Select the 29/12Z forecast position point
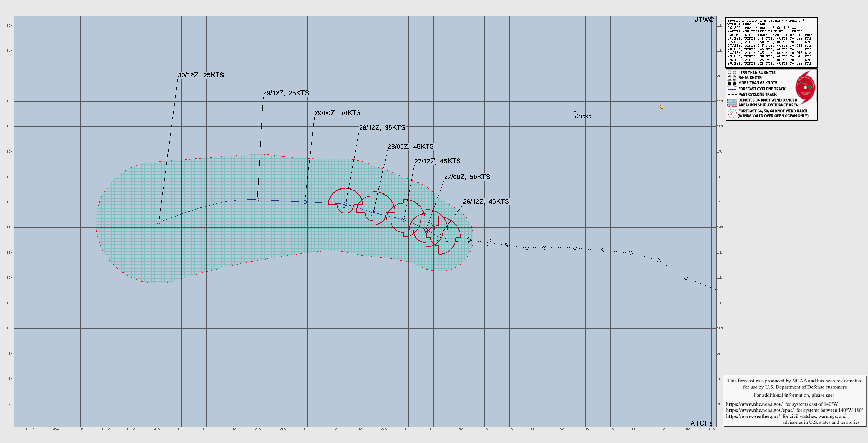This screenshot has width=868, height=443. pos(257,200)
